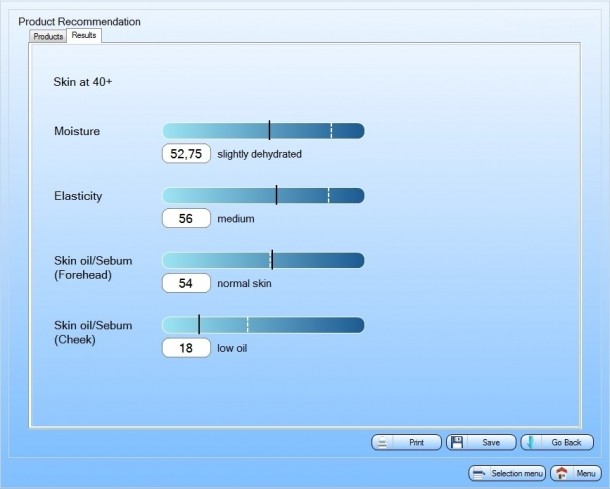Click the "Skin at 40+" heading
The height and width of the screenshot is (489, 610).
[82, 81]
